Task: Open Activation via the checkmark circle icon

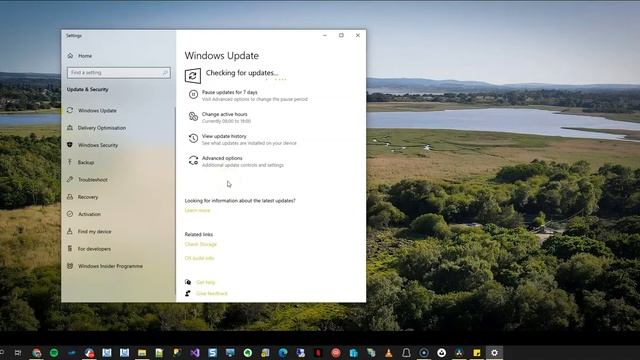Action: (70, 214)
